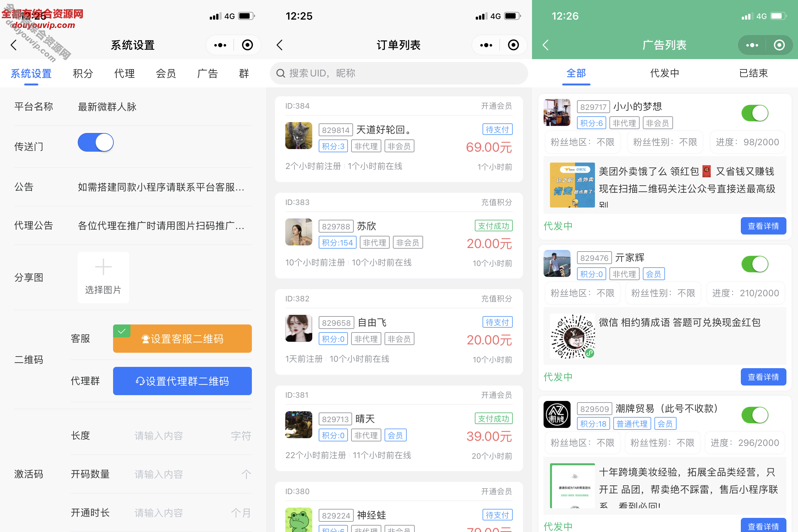Image resolution: width=798 pixels, height=532 pixels.
Task: Go back from Ad List screen
Action: [545, 45]
